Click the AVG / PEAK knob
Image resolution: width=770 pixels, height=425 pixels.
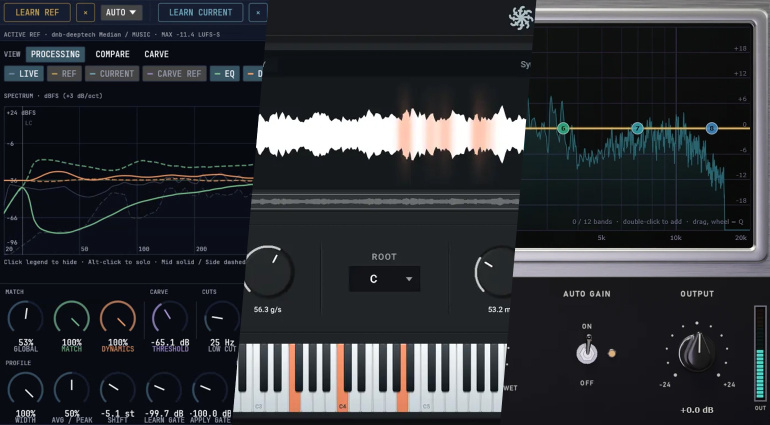pos(72,389)
